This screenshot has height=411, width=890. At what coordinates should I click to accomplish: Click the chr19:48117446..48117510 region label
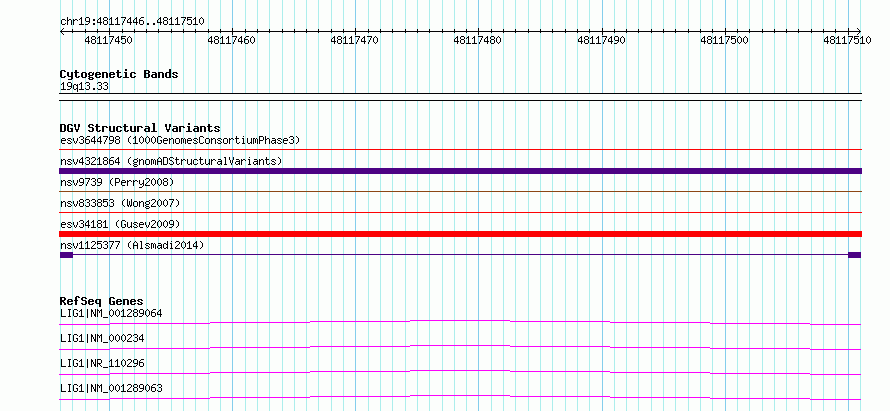132,22
